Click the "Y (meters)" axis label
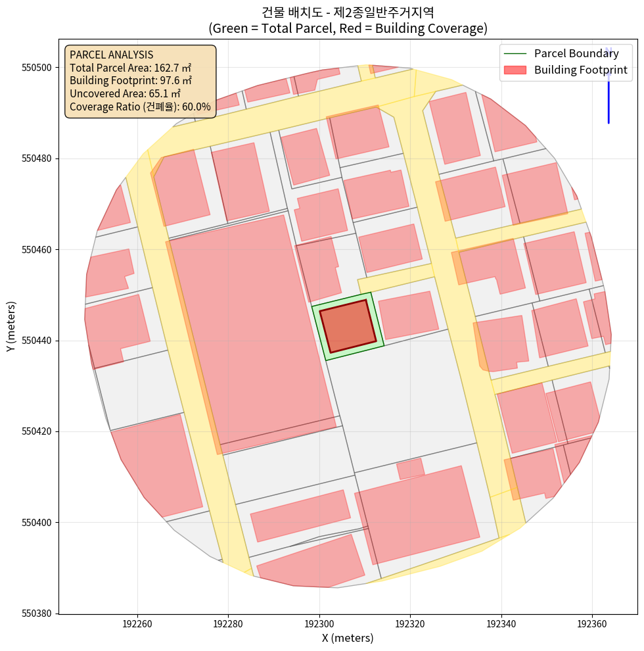Viewport: 644px width, 651px height. tap(11, 326)
